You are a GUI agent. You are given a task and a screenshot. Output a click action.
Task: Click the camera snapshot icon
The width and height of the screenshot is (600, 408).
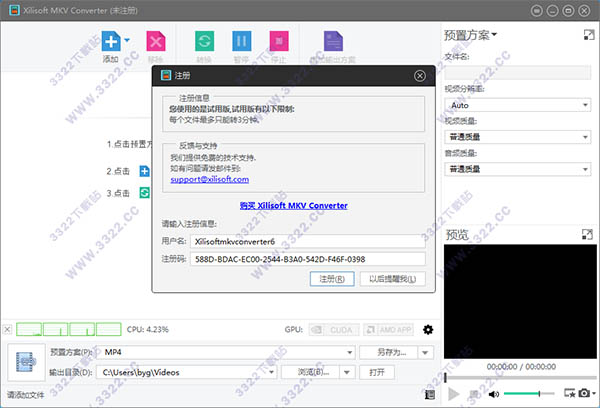coord(584,393)
